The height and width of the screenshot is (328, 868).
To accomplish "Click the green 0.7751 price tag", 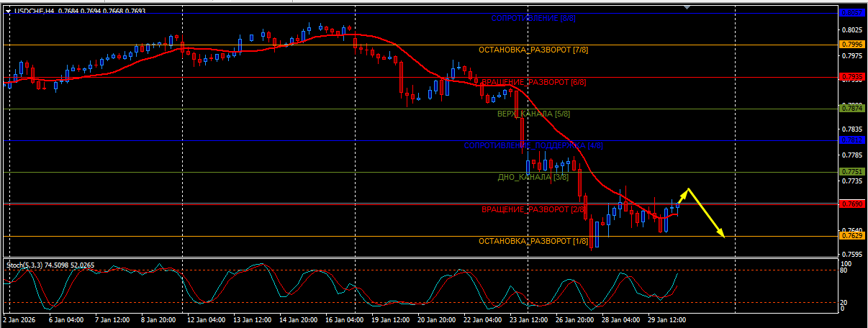I will (x=851, y=172).
